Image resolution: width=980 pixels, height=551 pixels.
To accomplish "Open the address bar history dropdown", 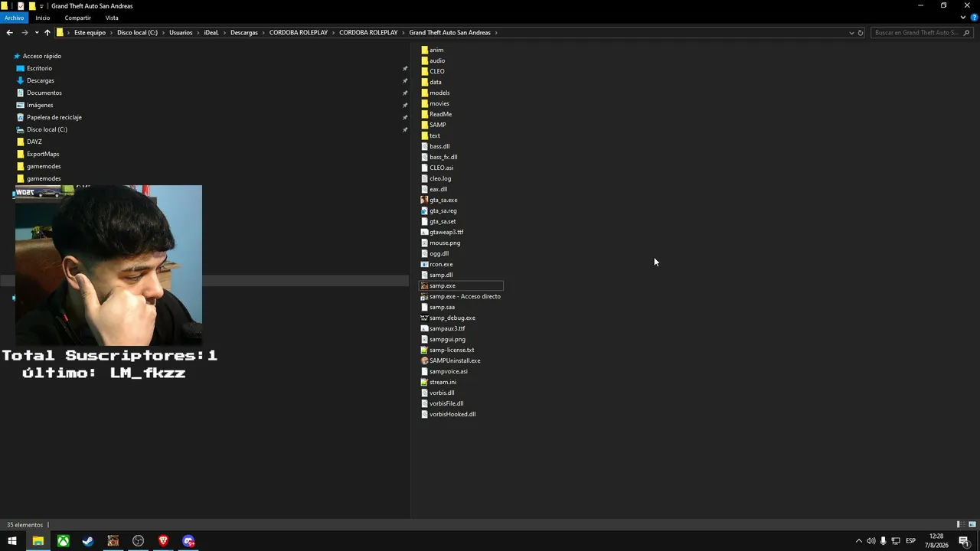I will 851,33.
